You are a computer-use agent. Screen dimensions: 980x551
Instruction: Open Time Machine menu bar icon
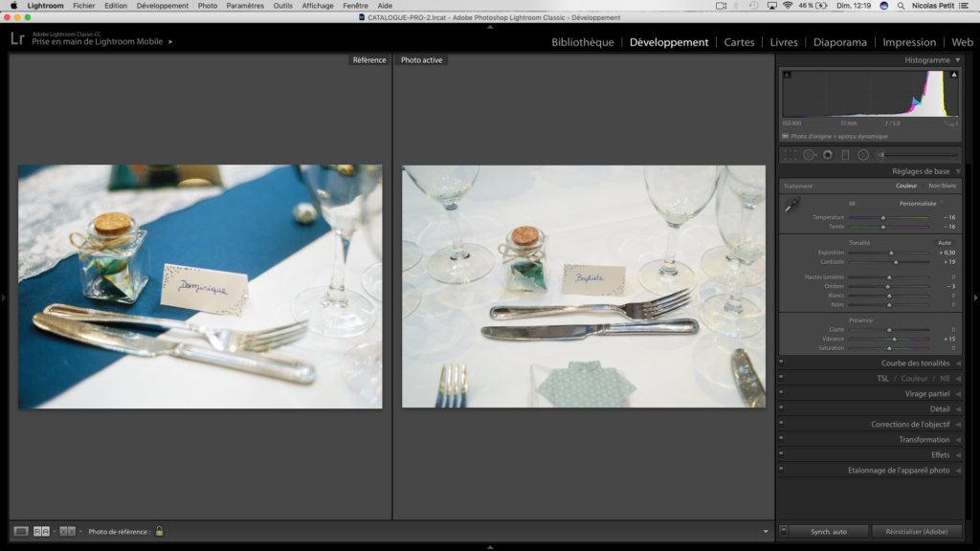coord(754,6)
